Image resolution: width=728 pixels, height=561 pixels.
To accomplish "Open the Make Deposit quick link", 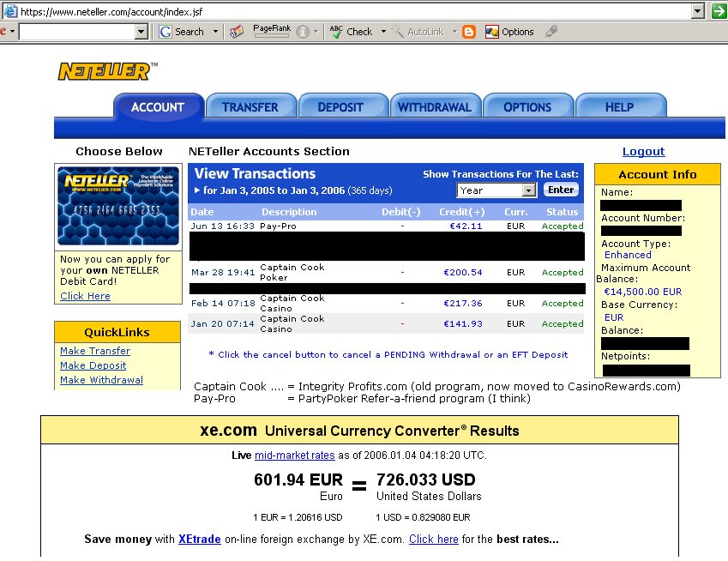I will 93,365.
